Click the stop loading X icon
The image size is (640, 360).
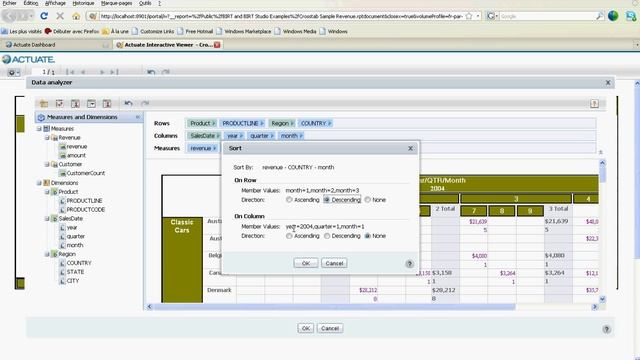click(x=60, y=16)
